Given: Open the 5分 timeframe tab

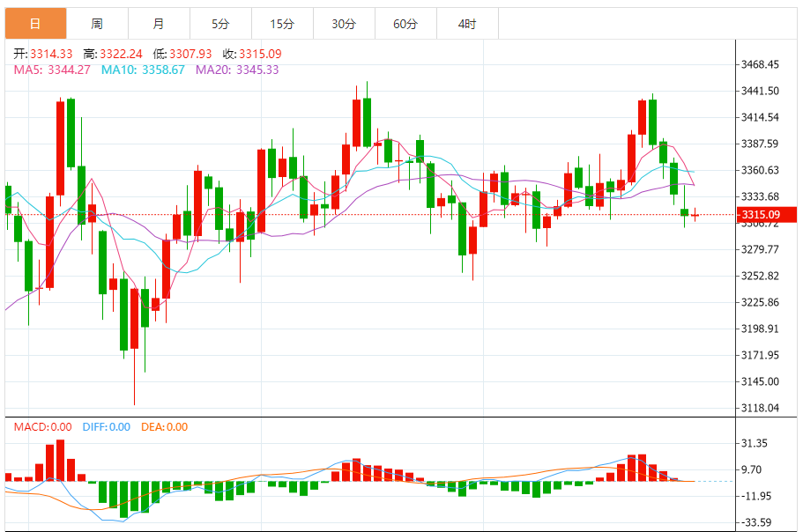Looking at the screenshot, I should click(220, 24).
